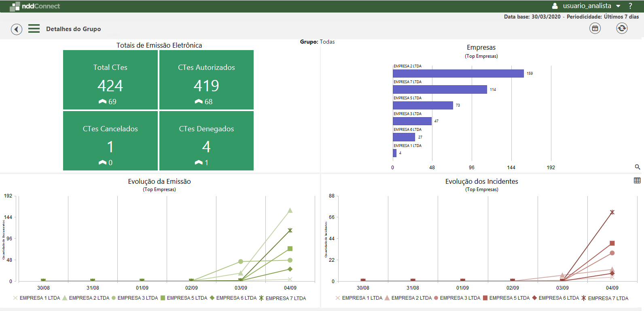Click the nddConnect logo
This screenshot has height=311, width=644.
(x=35, y=6)
